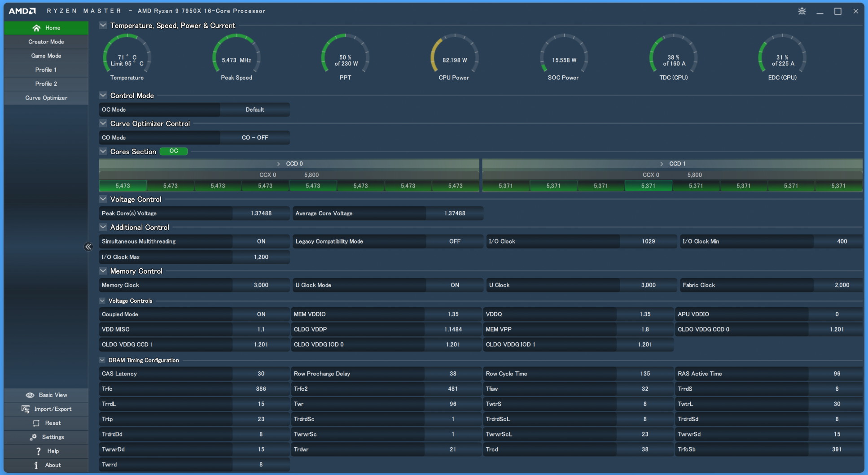Switch to Profile 1
This screenshot has width=868, height=475.
pyautogui.click(x=46, y=70)
